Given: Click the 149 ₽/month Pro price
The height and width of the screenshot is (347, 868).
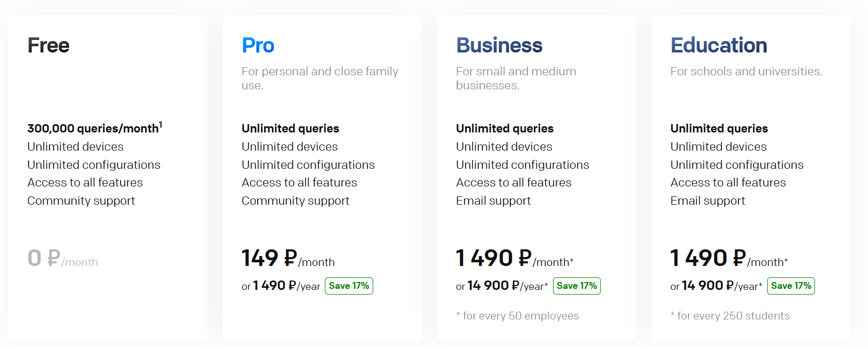Looking at the screenshot, I should point(288,259).
